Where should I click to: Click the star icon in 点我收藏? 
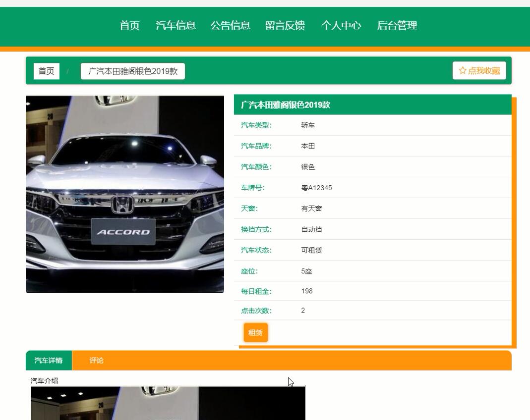pyautogui.click(x=463, y=70)
